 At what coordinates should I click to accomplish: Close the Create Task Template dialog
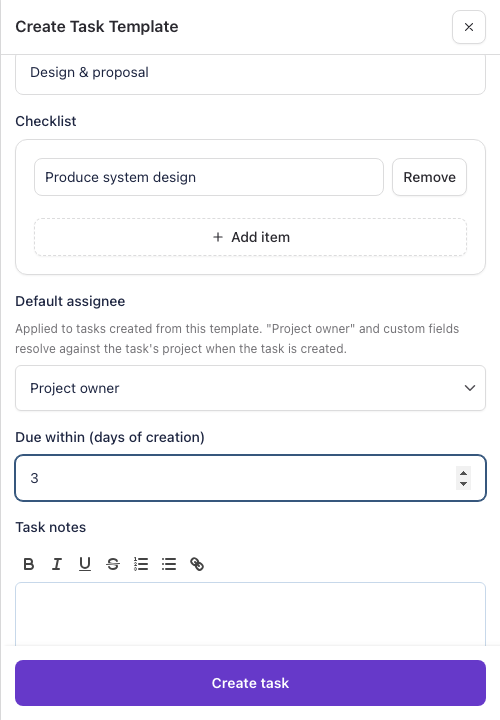468,27
